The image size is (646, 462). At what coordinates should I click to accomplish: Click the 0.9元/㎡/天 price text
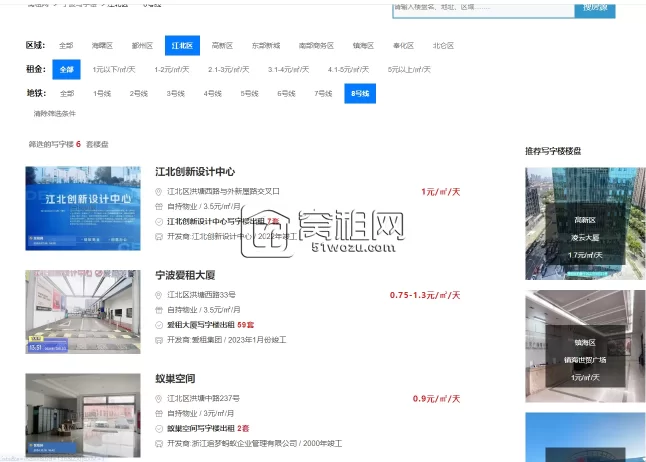point(436,399)
